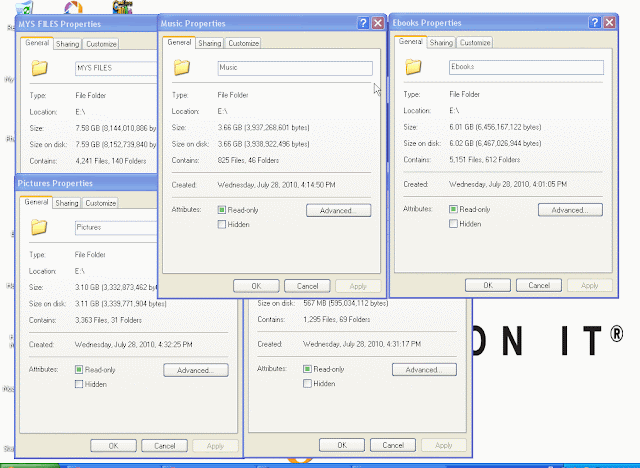Open Sharing tab in MYS FILES Properties

click(x=67, y=44)
